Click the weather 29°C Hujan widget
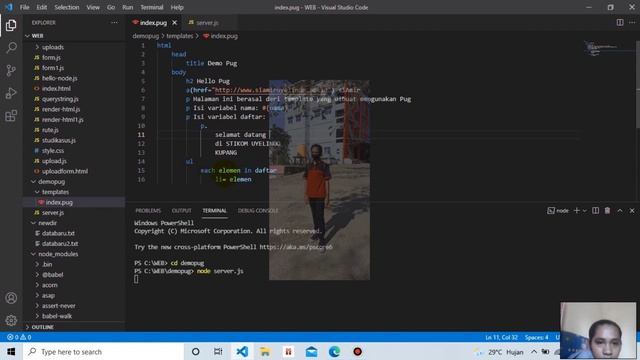The image size is (640, 360). pos(499,351)
